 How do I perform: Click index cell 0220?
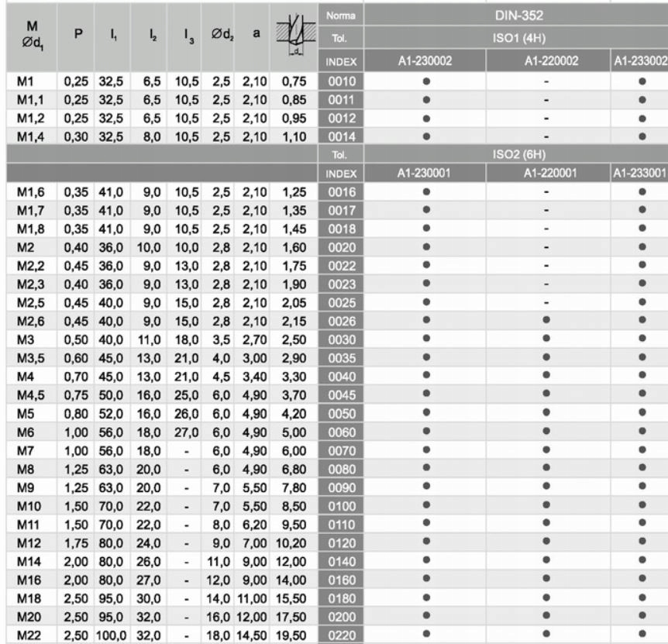(341, 635)
